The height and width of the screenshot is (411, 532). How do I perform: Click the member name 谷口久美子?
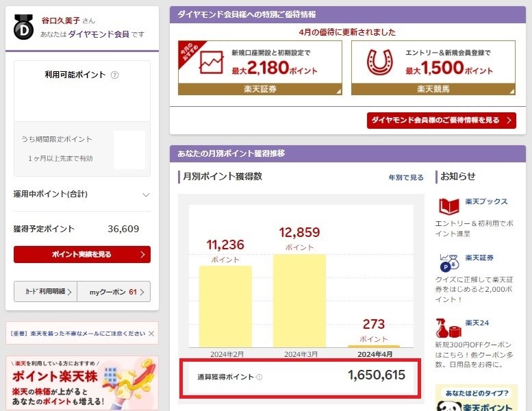click(x=61, y=21)
